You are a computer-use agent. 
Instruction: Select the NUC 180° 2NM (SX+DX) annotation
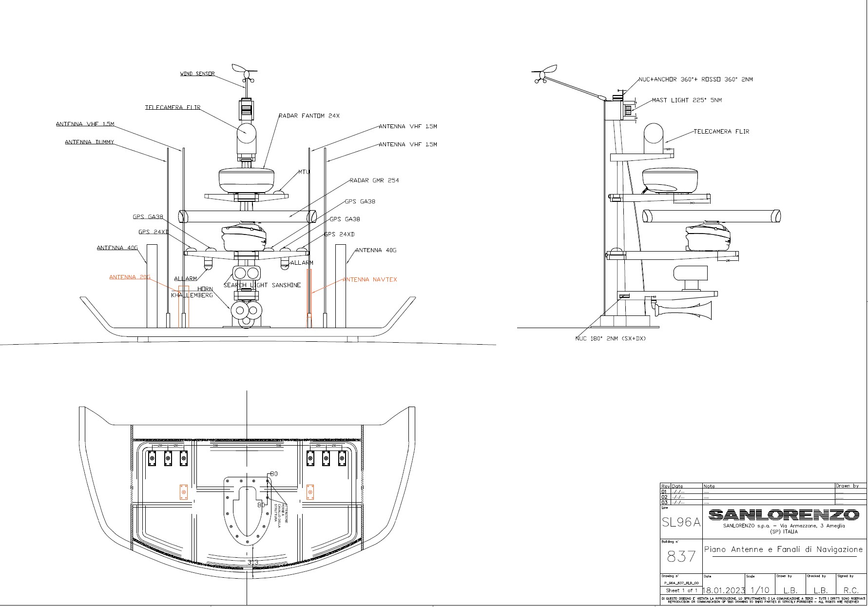click(x=610, y=338)
